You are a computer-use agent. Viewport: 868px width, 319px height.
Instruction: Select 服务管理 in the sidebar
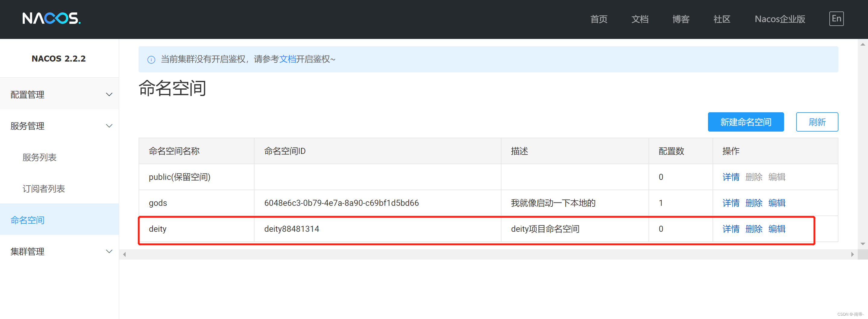(x=59, y=126)
